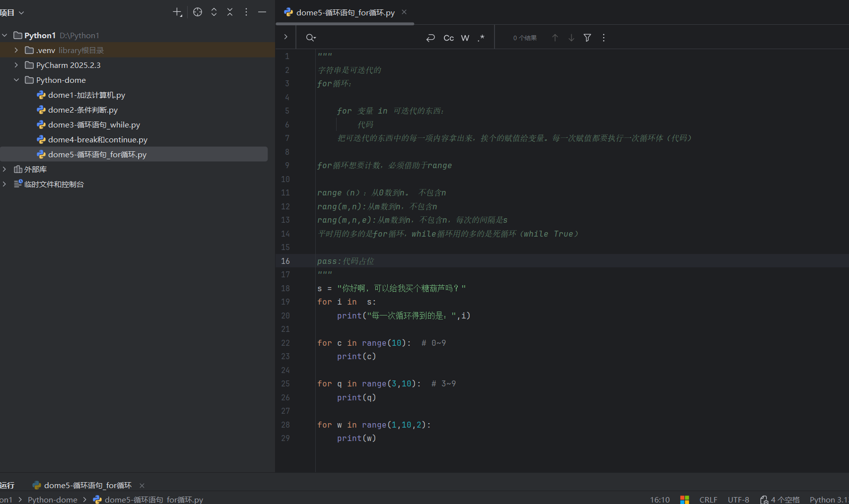Click the New File plus icon
Screen dimensions: 849x504
177,12
